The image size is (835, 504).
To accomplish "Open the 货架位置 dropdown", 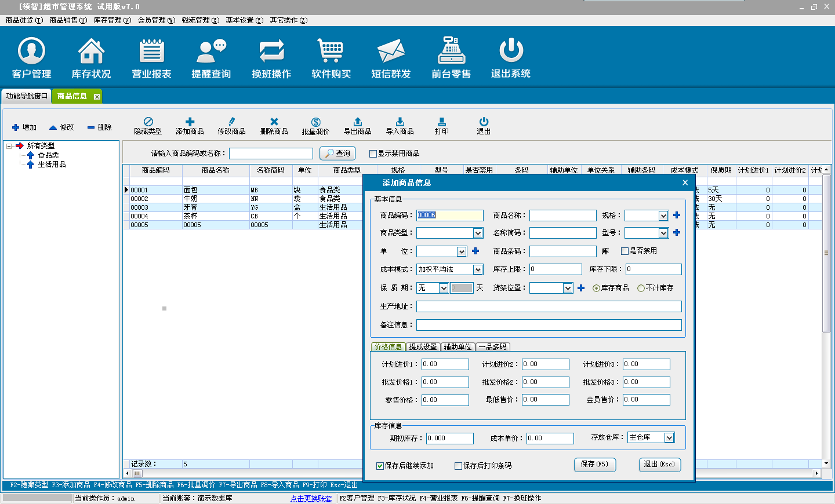I will point(568,288).
